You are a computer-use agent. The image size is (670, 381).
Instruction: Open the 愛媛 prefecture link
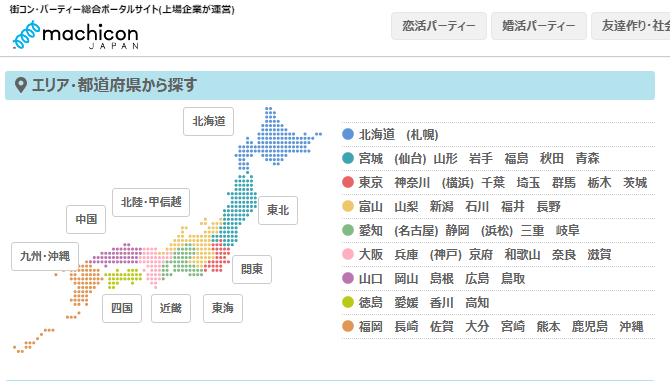click(406, 303)
